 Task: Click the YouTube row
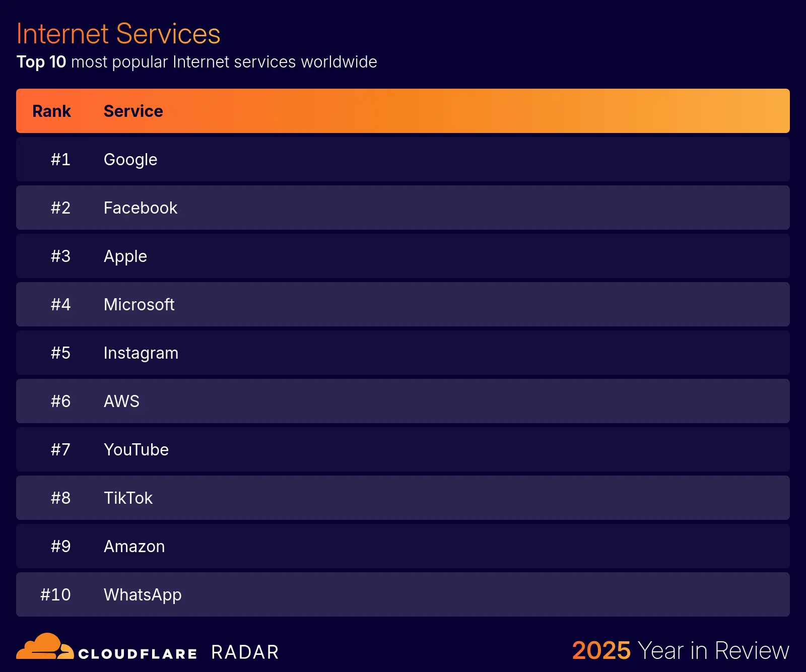click(403, 450)
